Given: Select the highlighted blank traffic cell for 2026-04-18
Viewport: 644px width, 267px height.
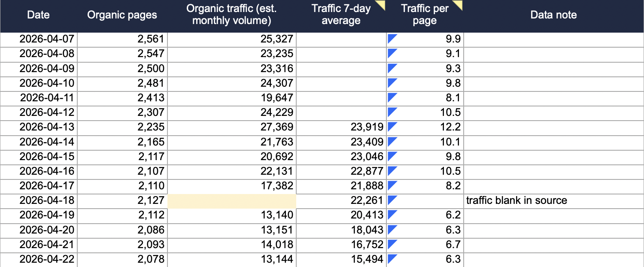Looking at the screenshot, I should click(x=232, y=200).
